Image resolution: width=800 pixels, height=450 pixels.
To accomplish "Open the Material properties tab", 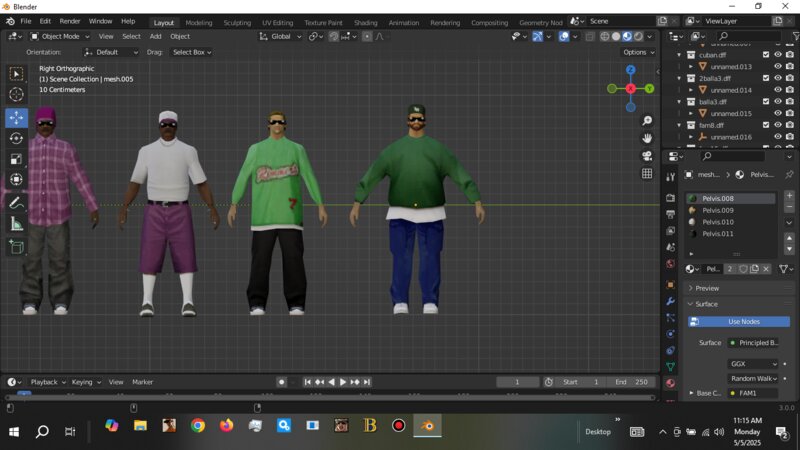I will [670, 383].
